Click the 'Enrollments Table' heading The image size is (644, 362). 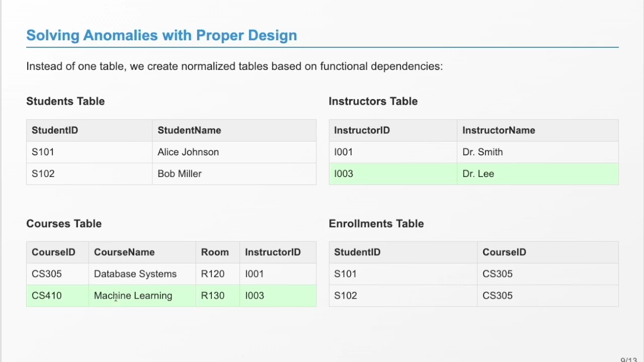[x=376, y=224]
